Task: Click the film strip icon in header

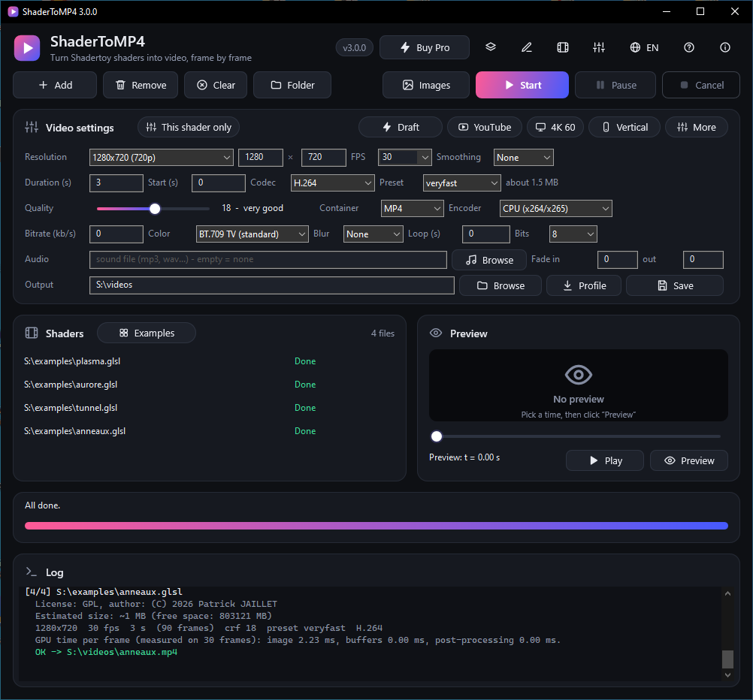Action: [563, 47]
